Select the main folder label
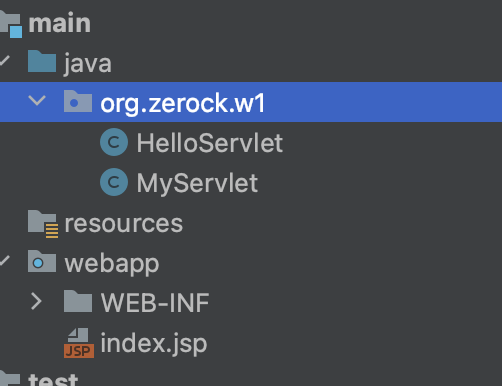 pyautogui.click(x=60, y=23)
